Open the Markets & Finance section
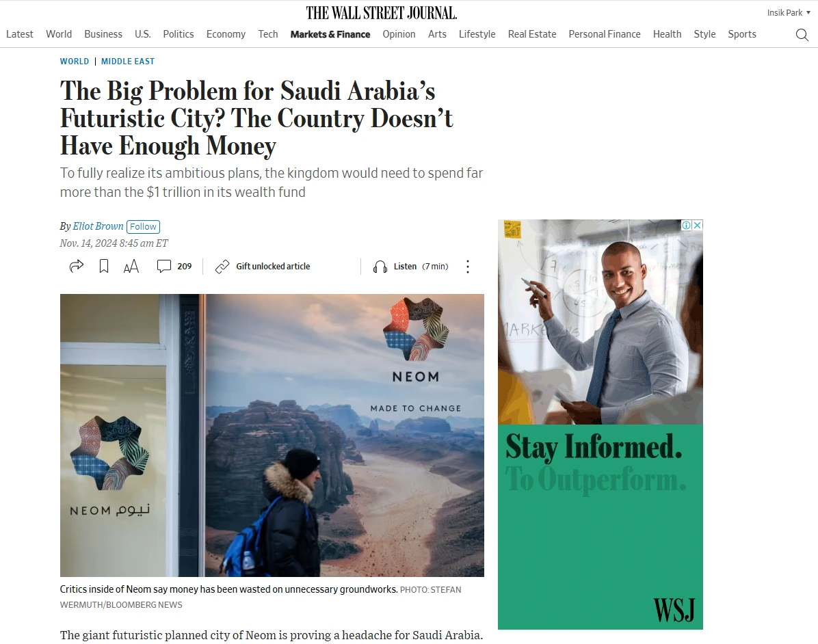 pyautogui.click(x=330, y=34)
